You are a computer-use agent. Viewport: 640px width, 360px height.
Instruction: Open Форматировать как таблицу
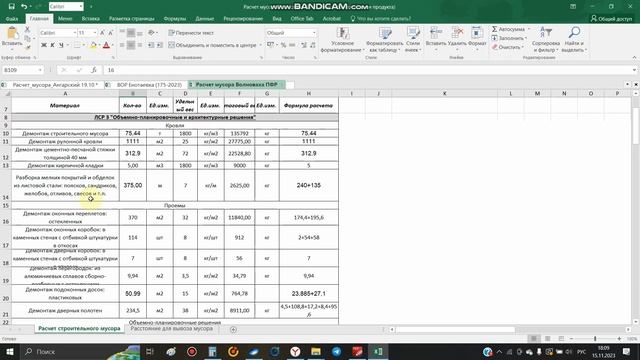point(384,39)
